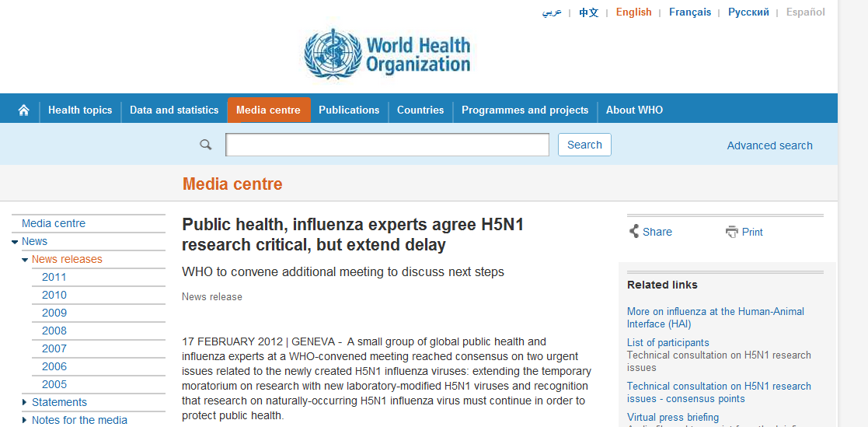The height and width of the screenshot is (427, 868).
Task: Open the Health topics menu
Action: coord(80,110)
